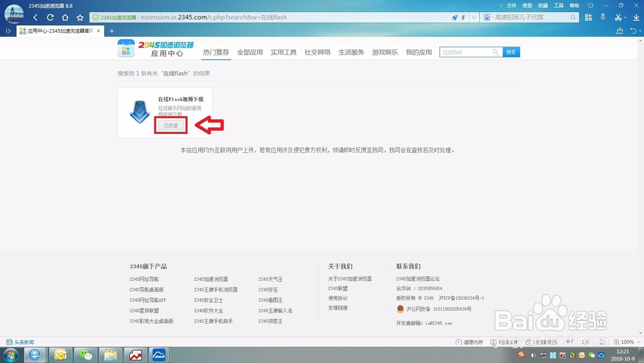This screenshot has width=644, height=363.
Task: Expand the undo closed tabs dropdown
Action: (640, 31)
